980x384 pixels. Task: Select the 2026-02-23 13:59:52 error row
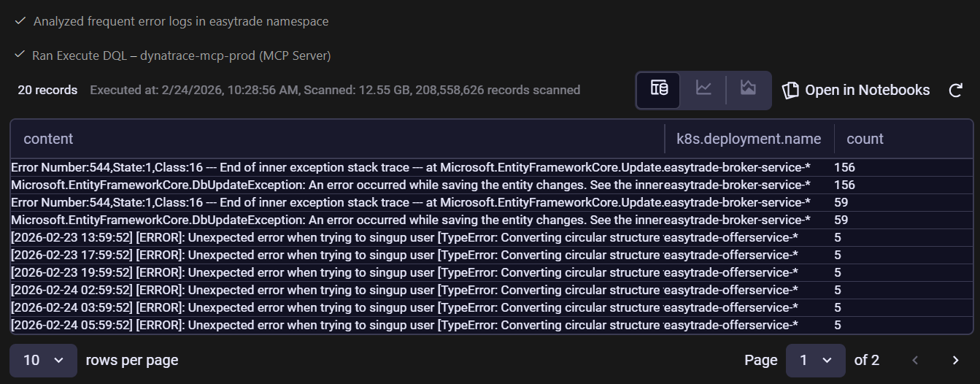tap(336, 237)
